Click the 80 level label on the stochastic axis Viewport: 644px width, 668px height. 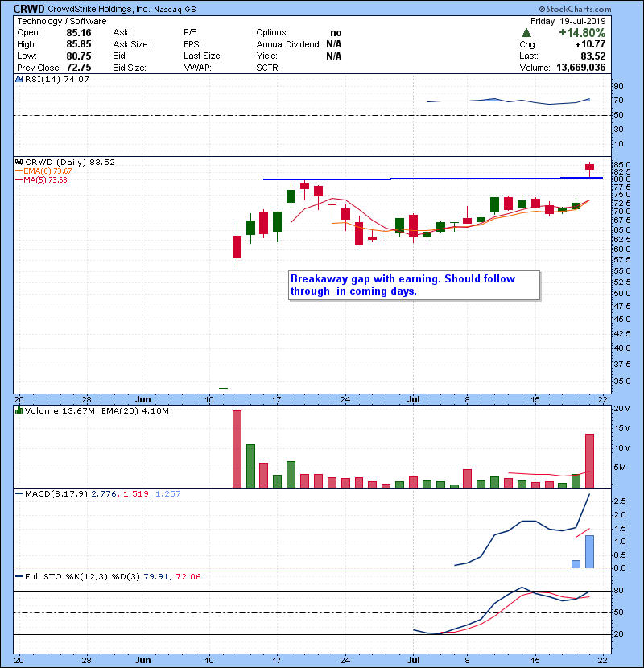click(x=618, y=591)
